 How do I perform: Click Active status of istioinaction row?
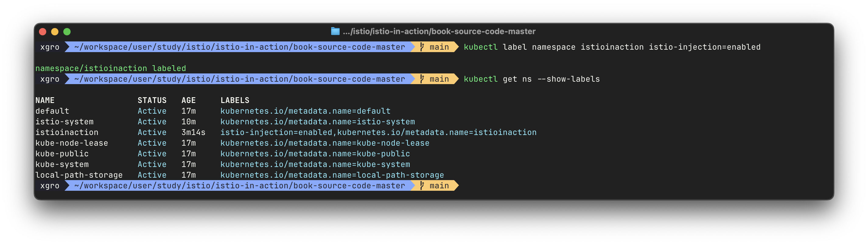pos(152,132)
